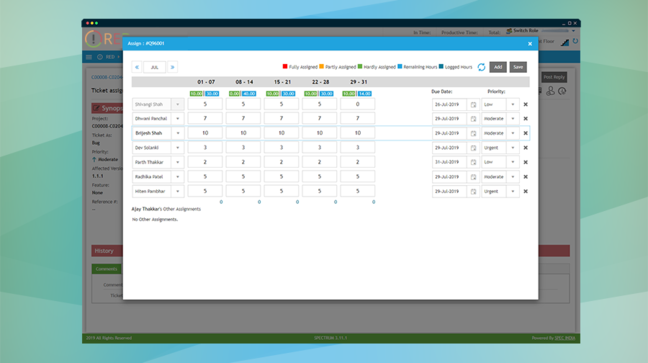Edit Parth Thakkar due date 31-Jul-2019

tap(450, 162)
